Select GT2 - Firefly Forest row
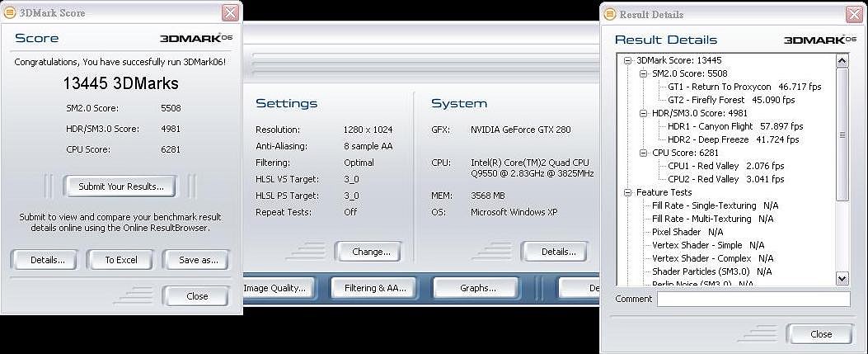Image resolution: width=868 pixels, height=354 pixels. (x=730, y=100)
